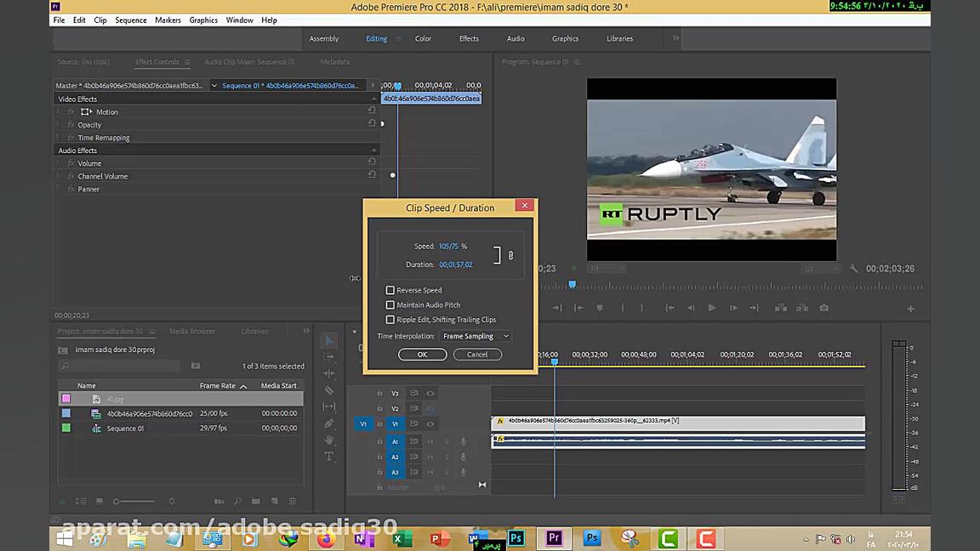Click the speed-duration link chain icon
The height and width of the screenshot is (551, 980).
point(510,255)
